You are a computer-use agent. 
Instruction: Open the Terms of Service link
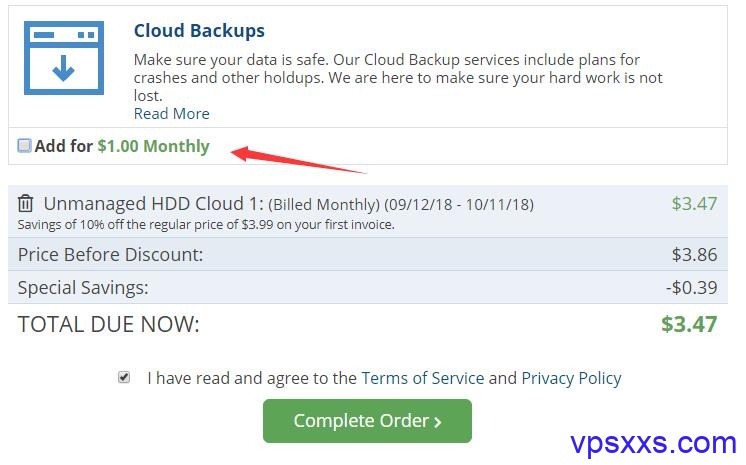(422, 378)
